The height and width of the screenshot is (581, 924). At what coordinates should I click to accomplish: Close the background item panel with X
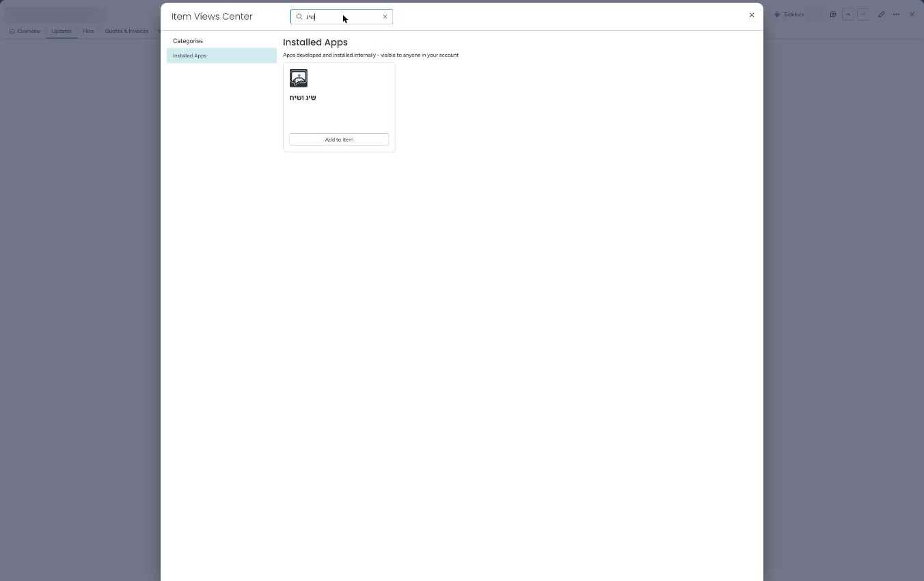[912, 14]
